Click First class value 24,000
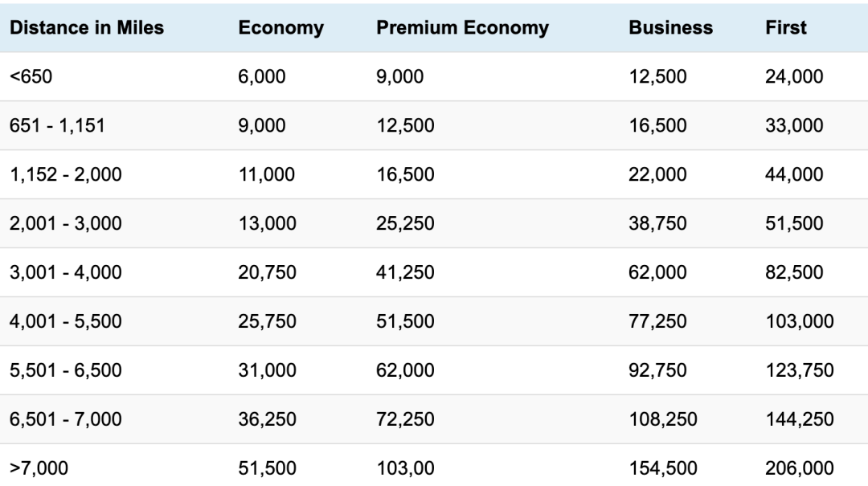This screenshot has height=486, width=868. click(794, 76)
